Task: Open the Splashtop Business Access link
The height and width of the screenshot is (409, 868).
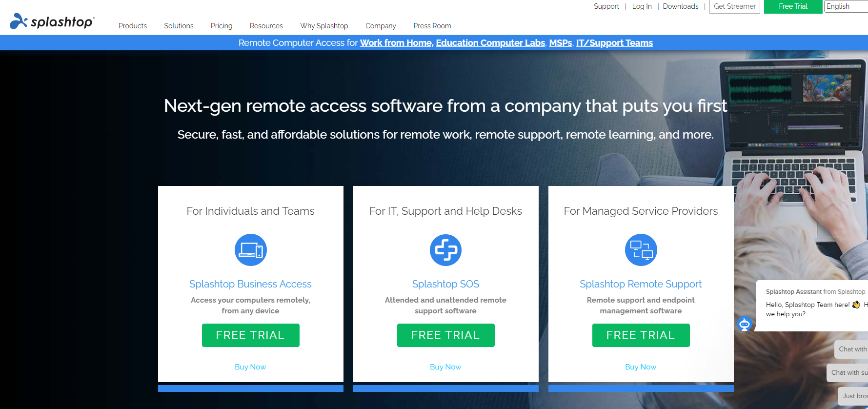Action: (x=250, y=284)
